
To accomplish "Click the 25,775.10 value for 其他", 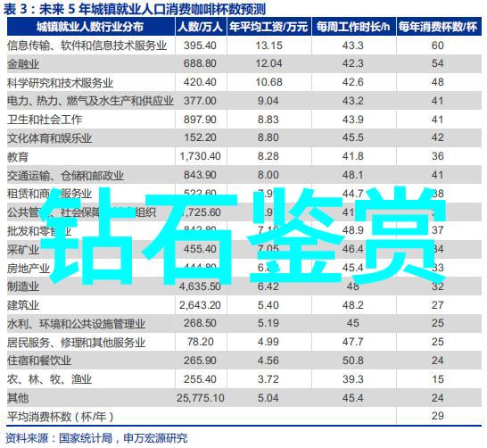I will pyautogui.click(x=201, y=398).
